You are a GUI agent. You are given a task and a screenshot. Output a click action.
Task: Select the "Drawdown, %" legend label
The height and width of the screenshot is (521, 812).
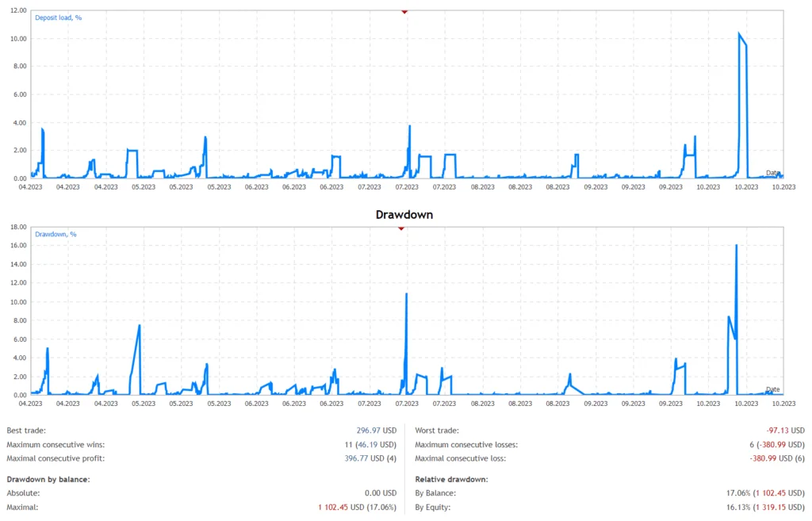coord(56,234)
